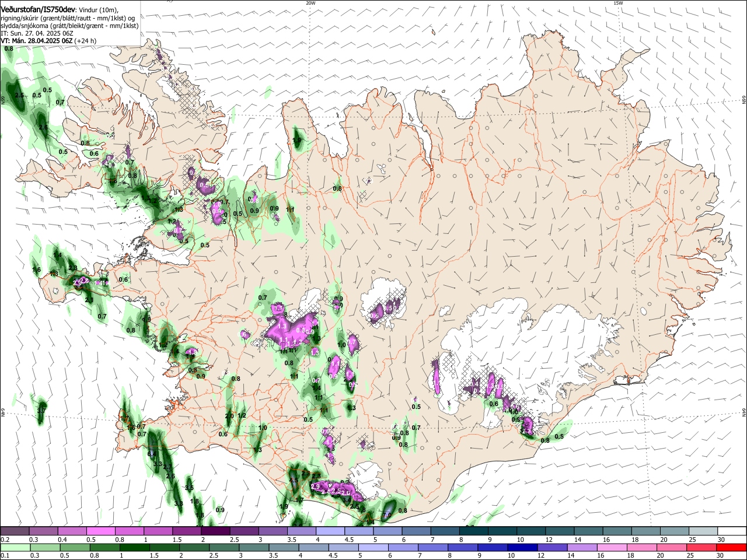Click the 7.0 precipitation value near the south coast
Image resolution: width=747 pixels, height=560 pixels.
386,516
